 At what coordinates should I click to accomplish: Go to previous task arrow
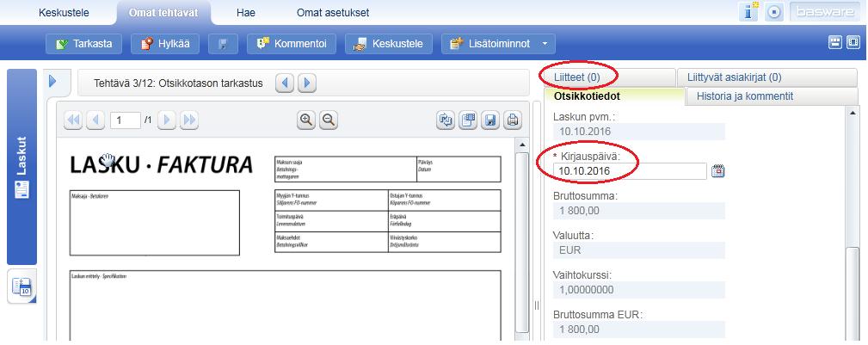tap(285, 83)
